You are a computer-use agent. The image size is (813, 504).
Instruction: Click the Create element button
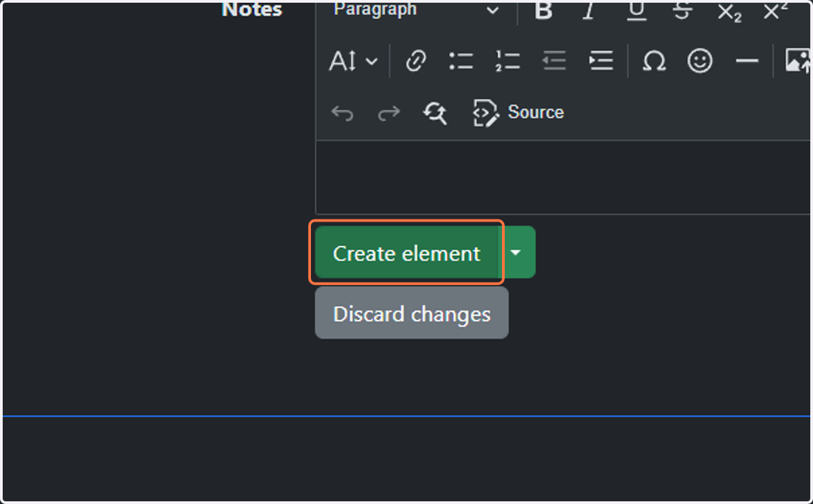pos(406,253)
